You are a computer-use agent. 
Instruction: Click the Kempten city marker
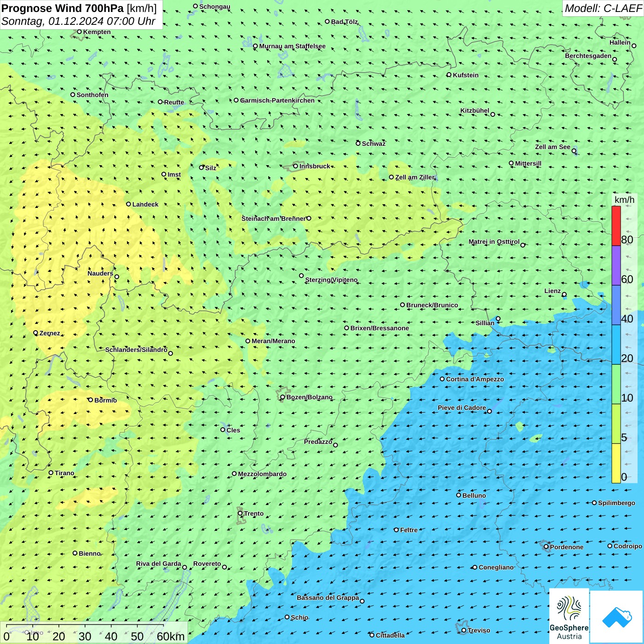79,32
